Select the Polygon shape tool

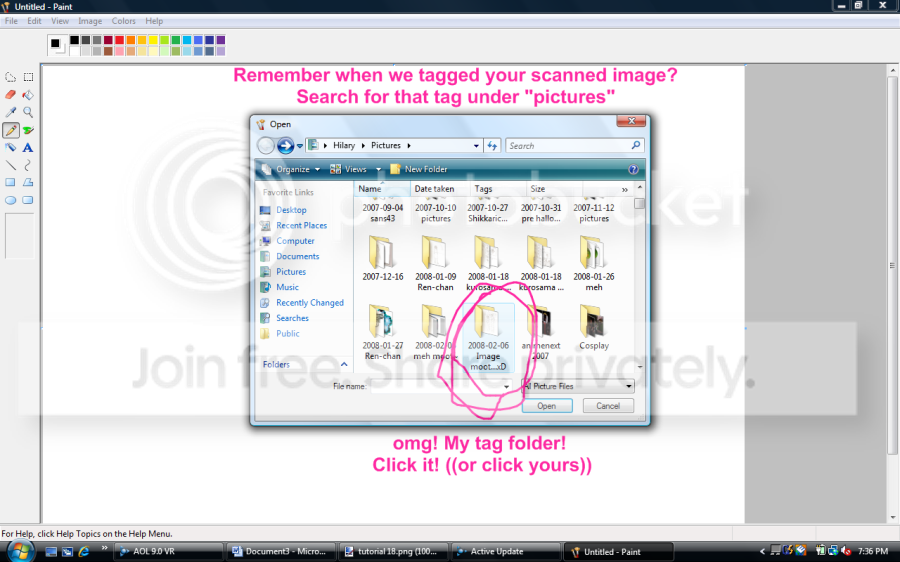28,183
